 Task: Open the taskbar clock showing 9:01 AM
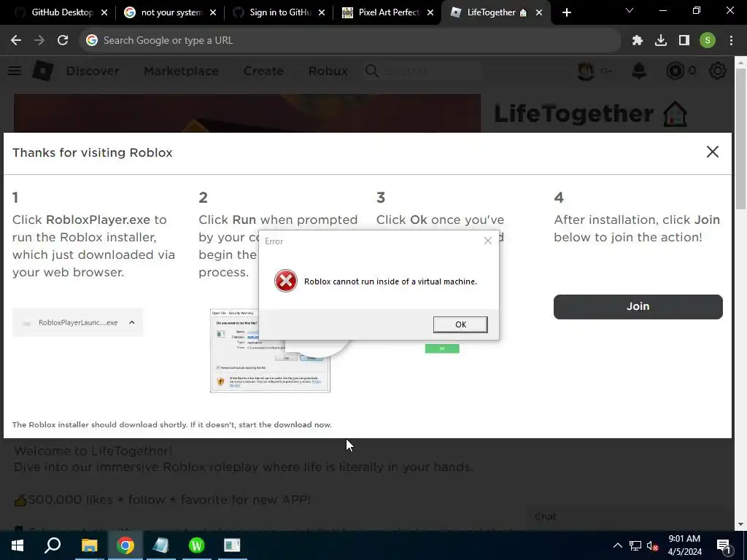(684, 545)
